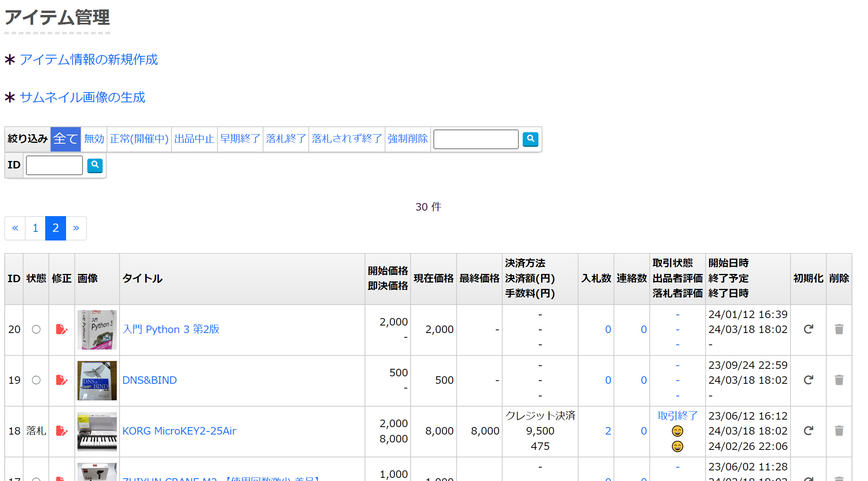Click trash icon for 入門 Python 3 row
The height and width of the screenshot is (481, 868).
coord(839,329)
